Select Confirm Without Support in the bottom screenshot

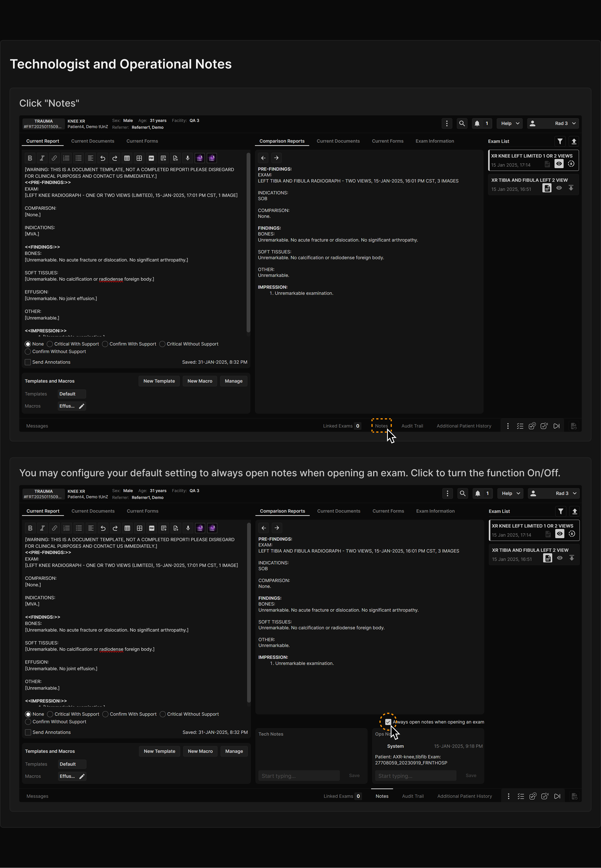tap(28, 722)
